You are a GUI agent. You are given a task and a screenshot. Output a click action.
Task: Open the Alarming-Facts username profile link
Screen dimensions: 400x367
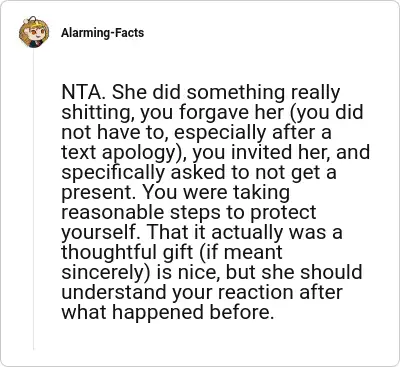pyautogui.click(x=102, y=33)
